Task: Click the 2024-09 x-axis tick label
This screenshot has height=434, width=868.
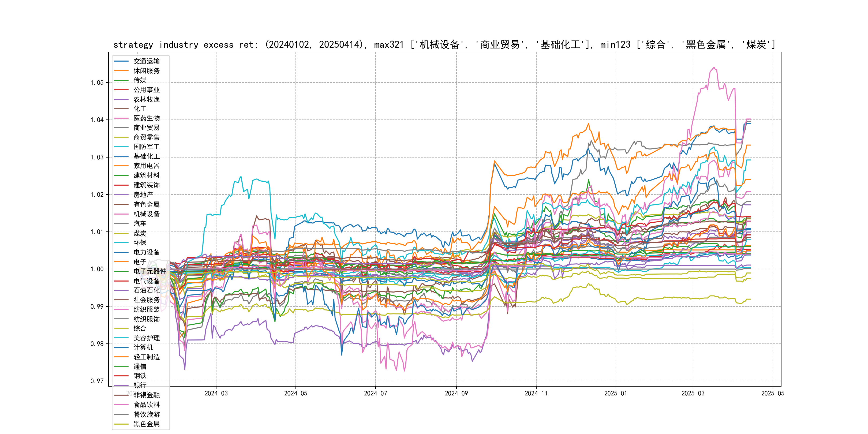Action: tap(456, 393)
